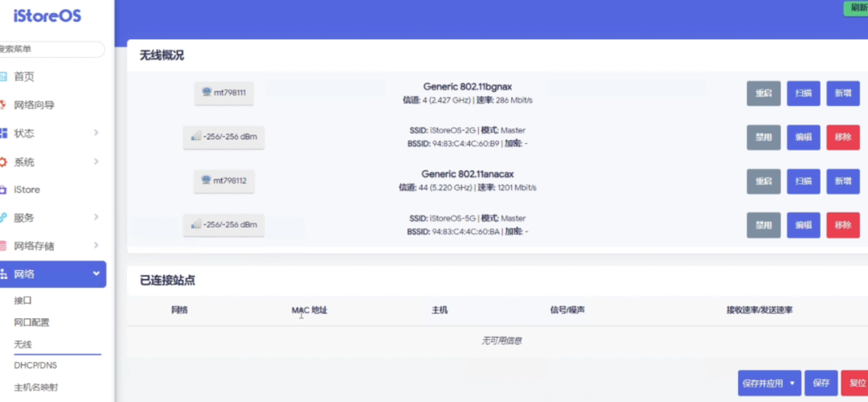Click the radio icon beside mt798112

coord(206,180)
